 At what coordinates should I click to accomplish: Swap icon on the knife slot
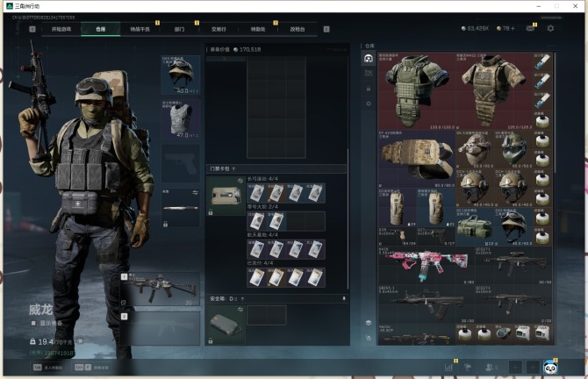(195, 193)
